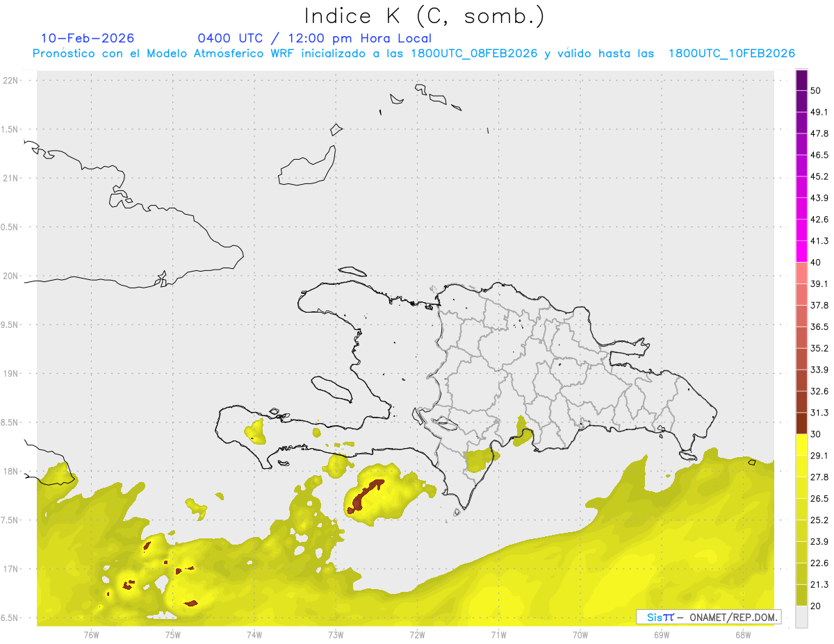Click the '22.6' value on the color scale
This screenshot has height=644, width=834.
pos(820,563)
